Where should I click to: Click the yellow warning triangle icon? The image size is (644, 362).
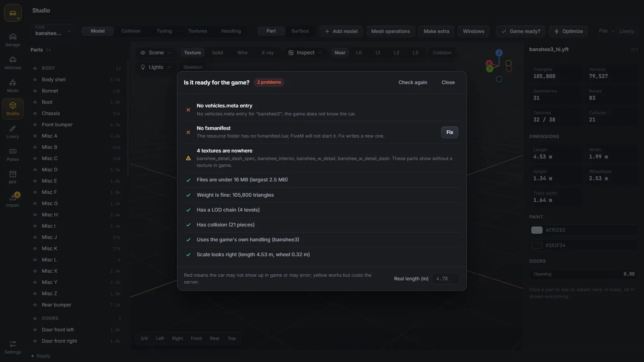click(188, 158)
